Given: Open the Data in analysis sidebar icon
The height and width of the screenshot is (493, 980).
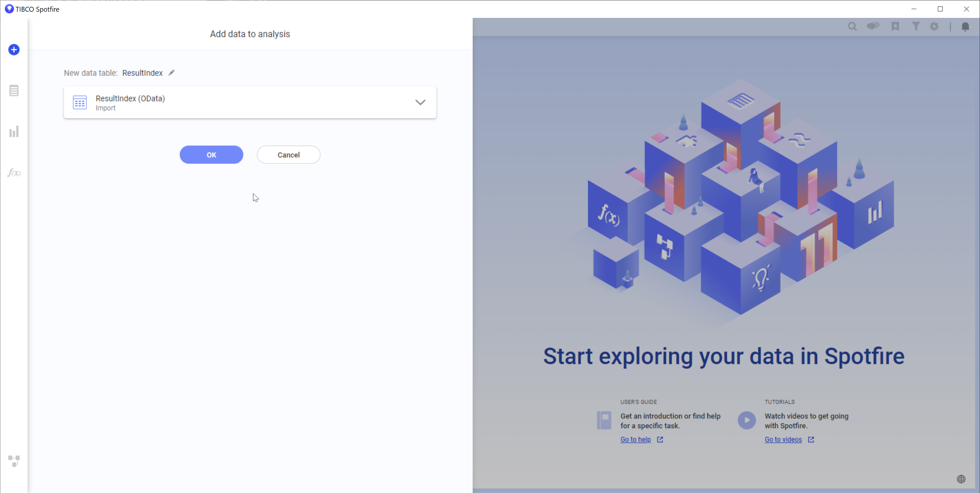Looking at the screenshot, I should [14, 90].
